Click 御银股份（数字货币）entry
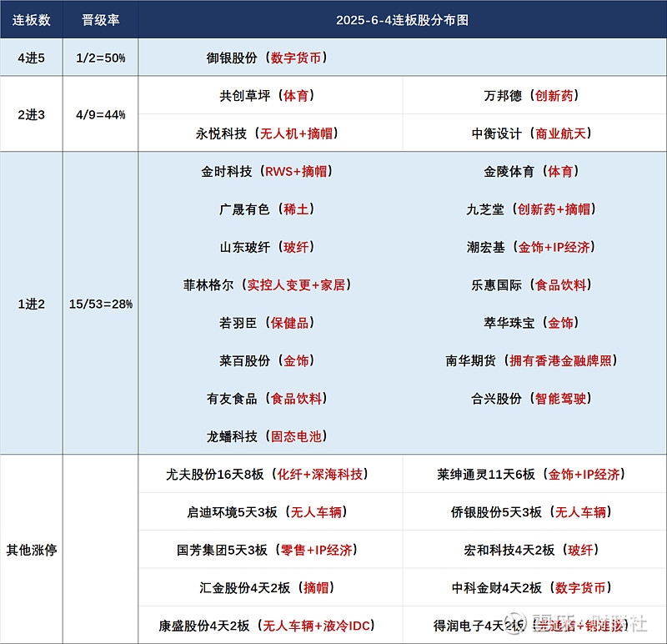667x644 pixels. pyautogui.click(x=267, y=58)
